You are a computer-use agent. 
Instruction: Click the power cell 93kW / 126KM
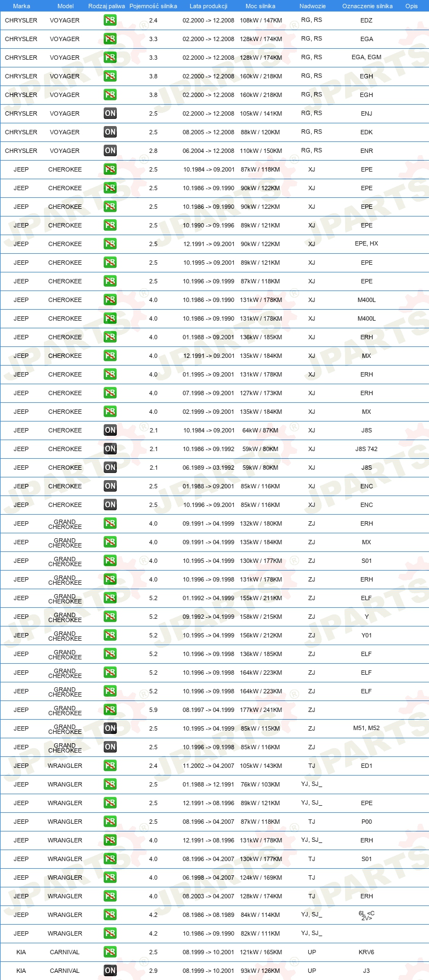[261, 971]
